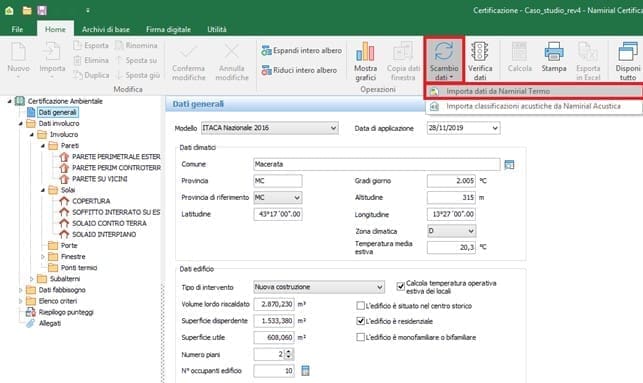Select PARETE SU VICINI tree item
The image size is (643, 383).
click(x=100, y=179)
